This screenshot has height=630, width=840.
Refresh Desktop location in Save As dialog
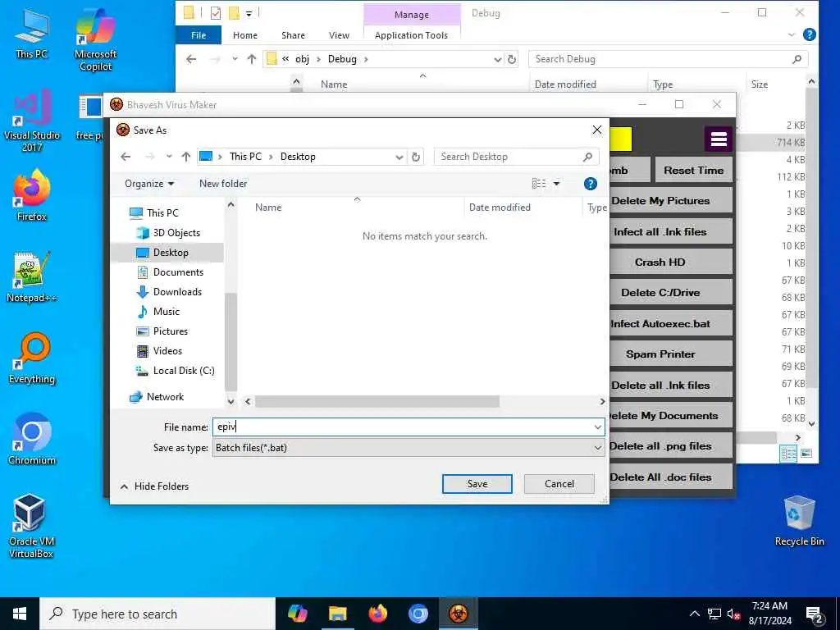[x=416, y=157]
